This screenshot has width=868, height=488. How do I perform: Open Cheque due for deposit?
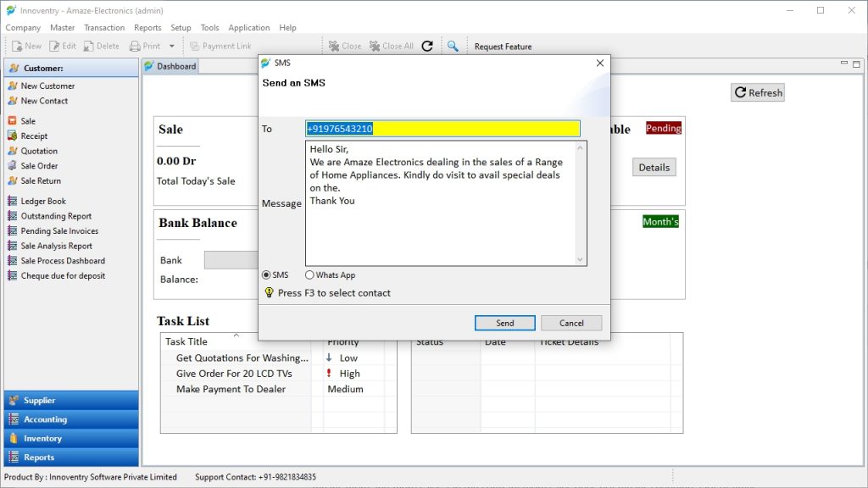63,275
